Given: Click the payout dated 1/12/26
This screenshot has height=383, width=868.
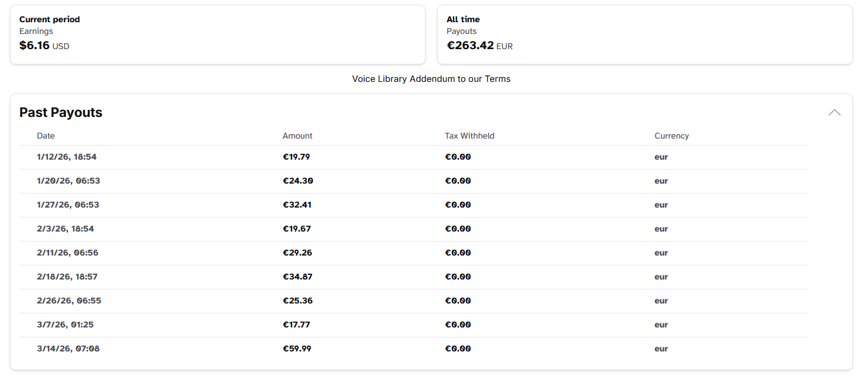Looking at the screenshot, I should (x=66, y=157).
